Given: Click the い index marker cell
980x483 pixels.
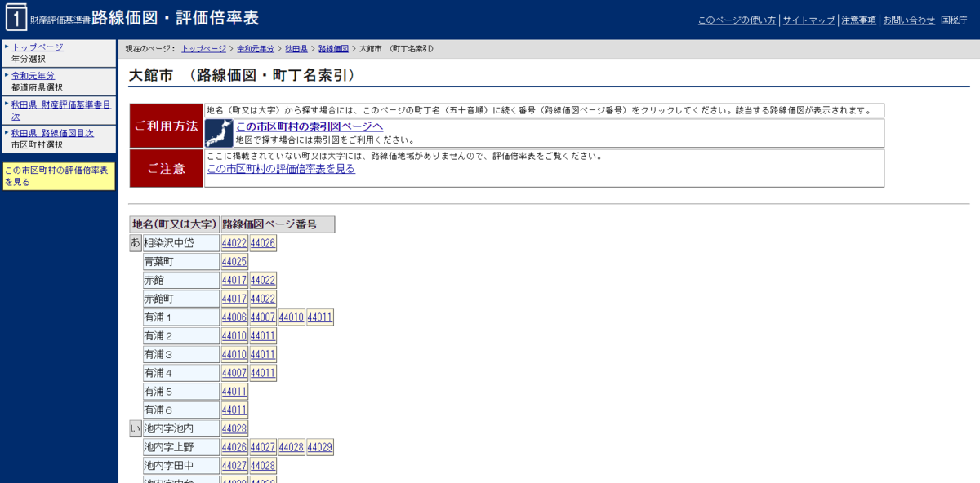Looking at the screenshot, I should pos(136,428).
